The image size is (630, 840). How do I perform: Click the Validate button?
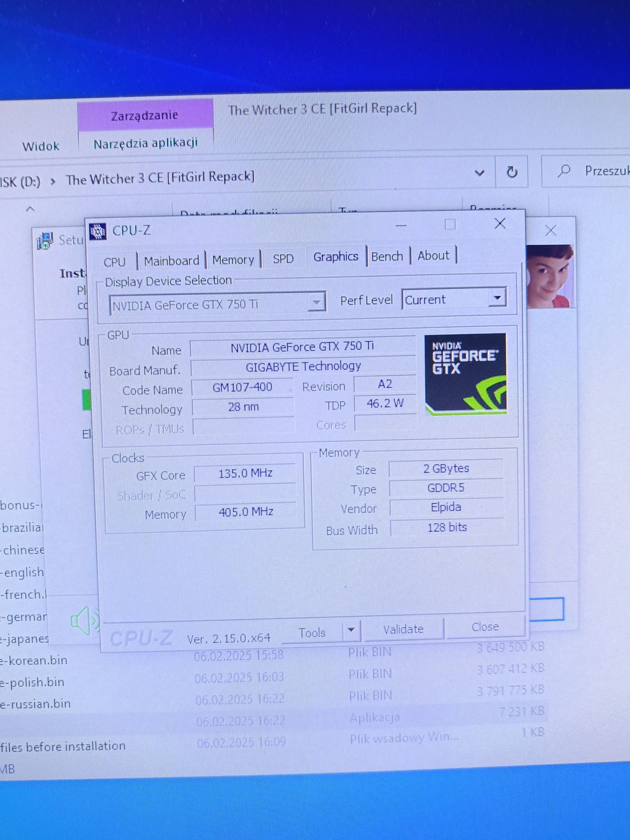pos(403,629)
